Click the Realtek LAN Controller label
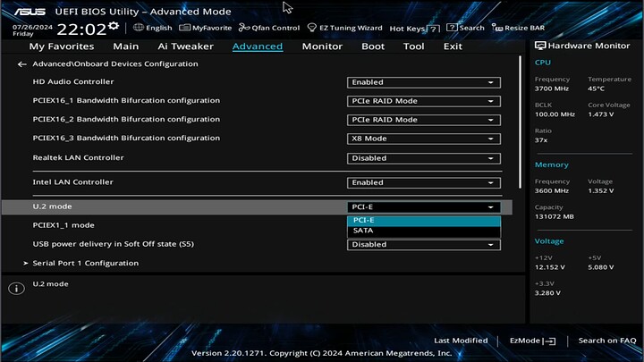This screenshot has height=362, width=644. (78, 157)
